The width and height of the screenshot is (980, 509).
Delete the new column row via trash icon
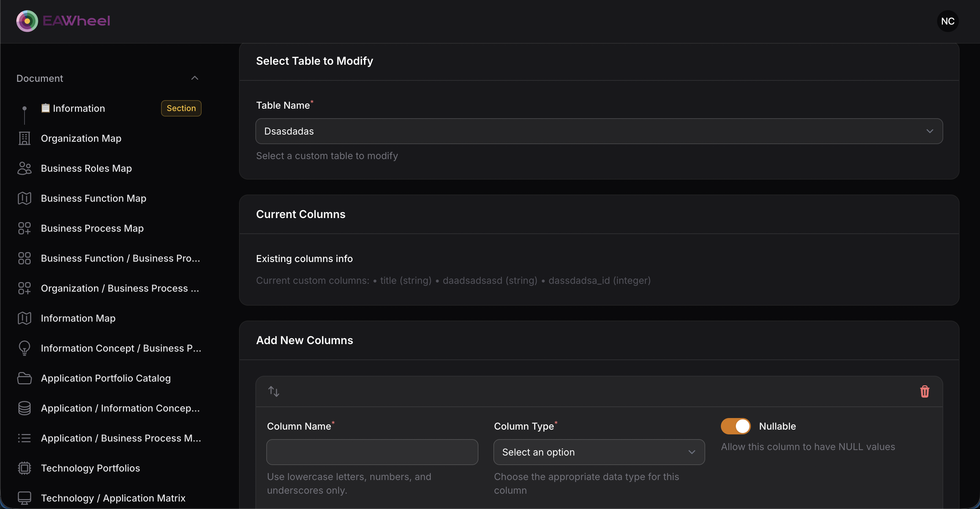pos(925,391)
